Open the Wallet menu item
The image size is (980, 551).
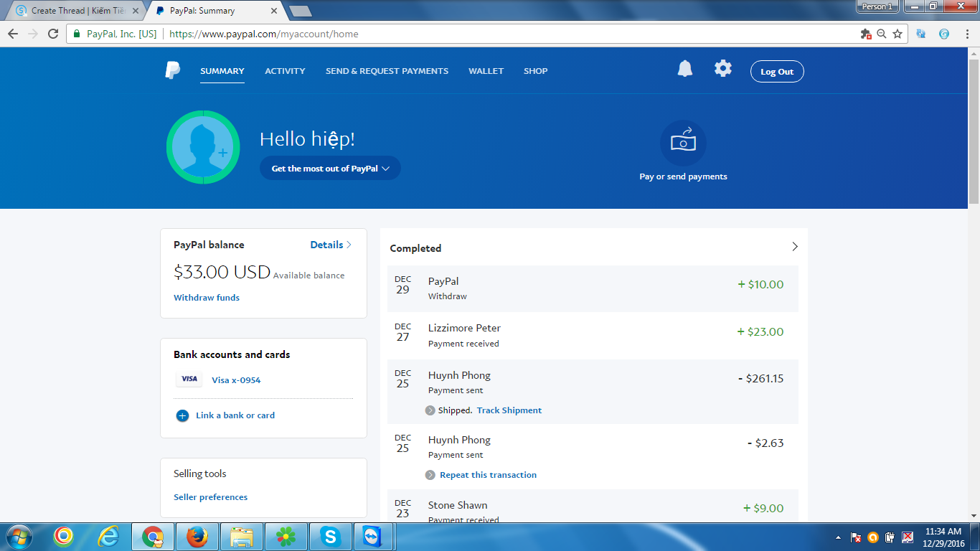[x=486, y=71]
